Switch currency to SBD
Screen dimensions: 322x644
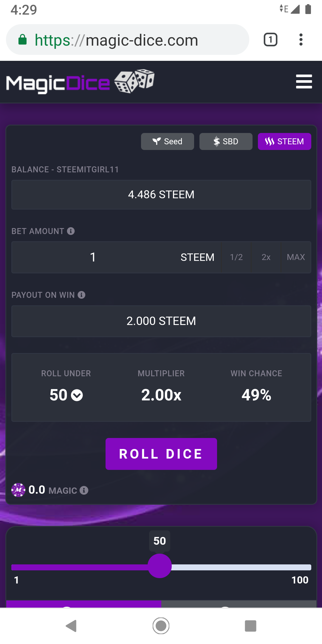[226, 141]
